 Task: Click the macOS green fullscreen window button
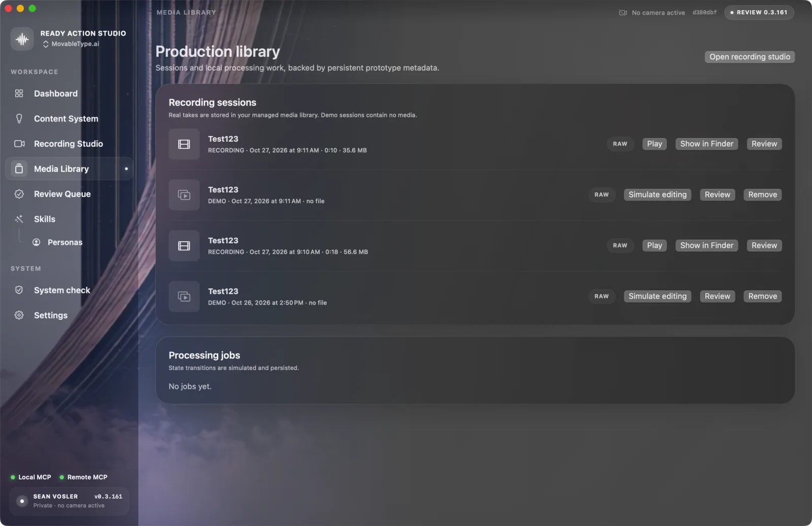pos(32,8)
